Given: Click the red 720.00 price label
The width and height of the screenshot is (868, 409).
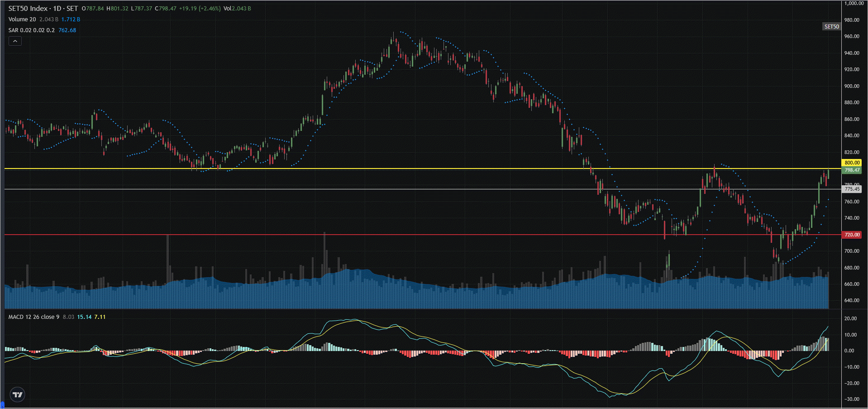Looking at the screenshot, I should click(852, 235).
